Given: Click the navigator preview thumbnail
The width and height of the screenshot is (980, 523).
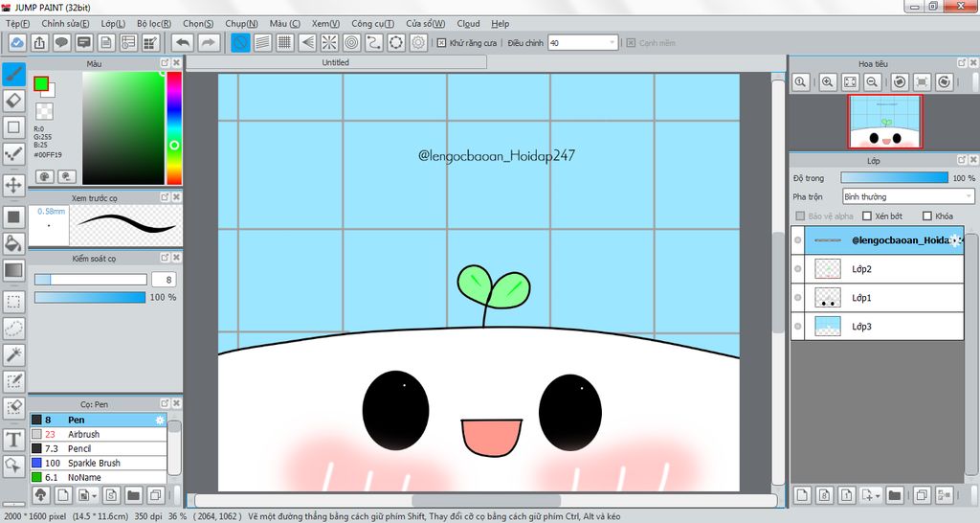Looking at the screenshot, I should [884, 122].
